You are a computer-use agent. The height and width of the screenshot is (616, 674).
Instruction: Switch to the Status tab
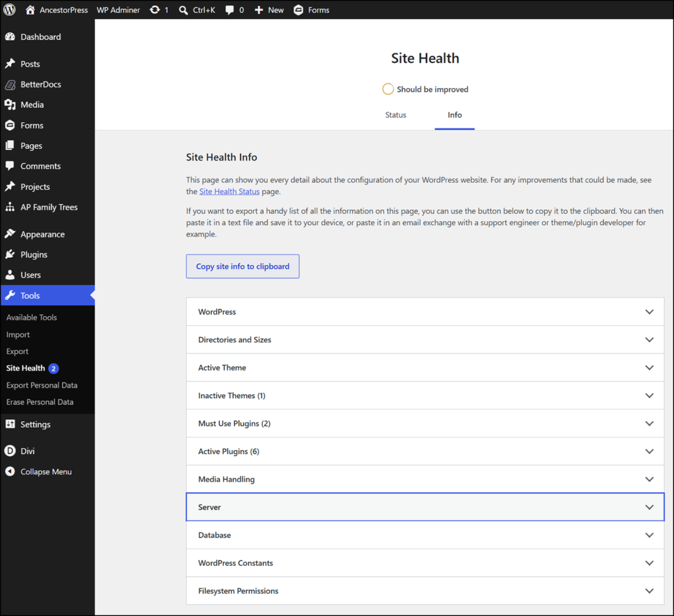396,115
